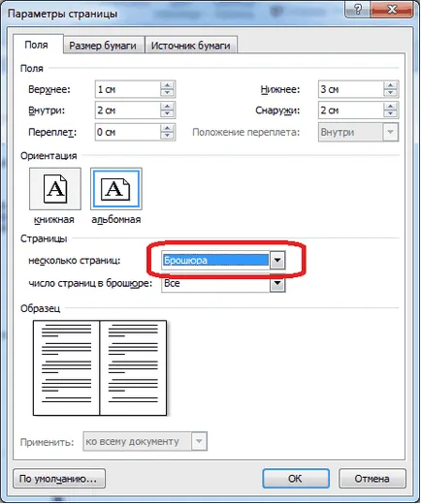Viewport: 421px width, 504px height.
Task: Click the книжная orientation label
Action: pos(54,220)
